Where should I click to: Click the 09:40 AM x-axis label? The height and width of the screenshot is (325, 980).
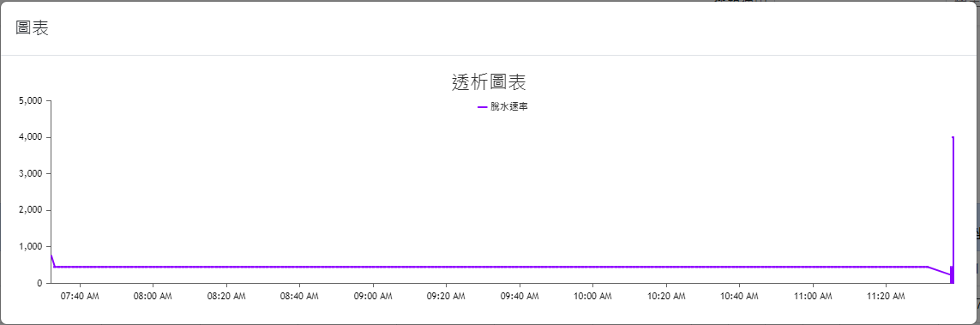[520, 296]
